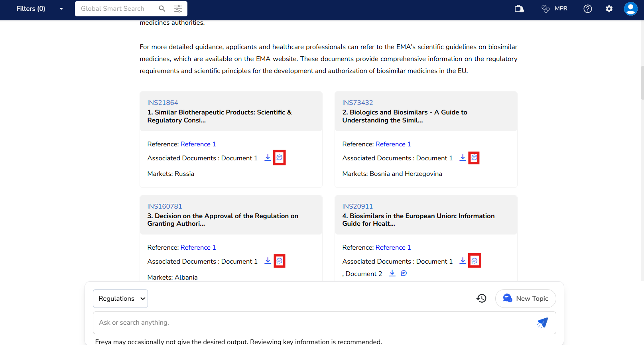
Task: Click the search magnifier icon
Action: pos(162,9)
